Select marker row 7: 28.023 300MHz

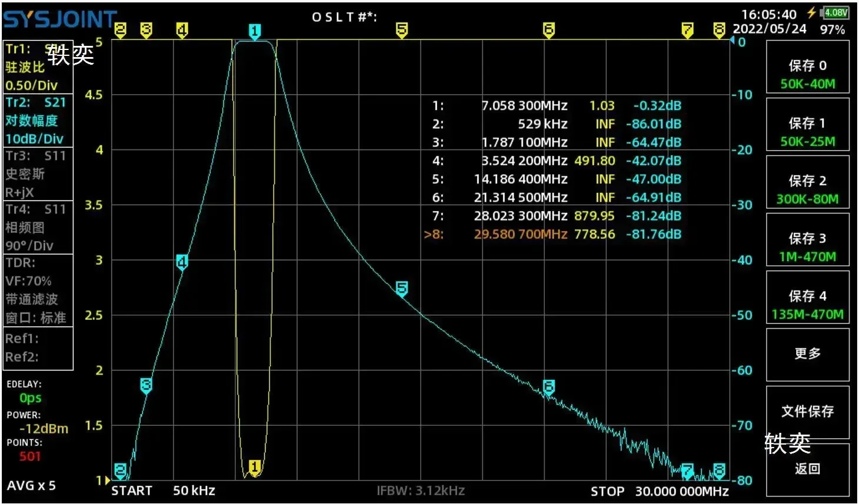tap(557, 216)
